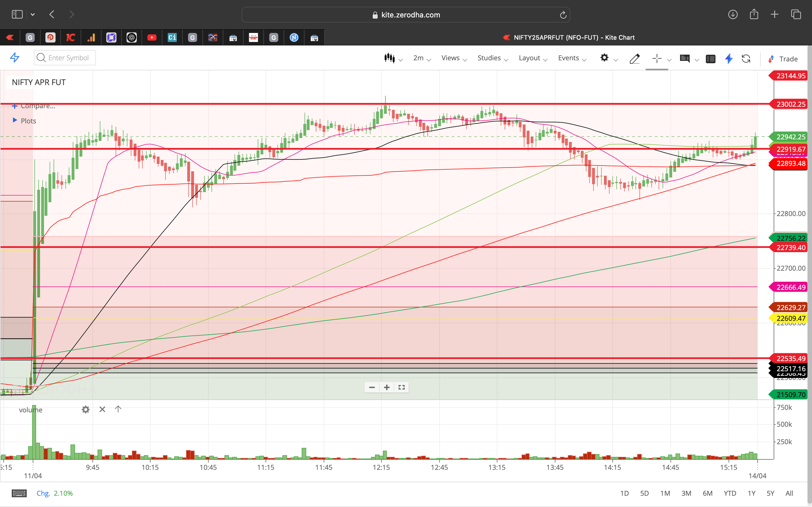This screenshot has width=812, height=507.
Task: Select the candlestick chart type icon
Action: (x=389, y=58)
